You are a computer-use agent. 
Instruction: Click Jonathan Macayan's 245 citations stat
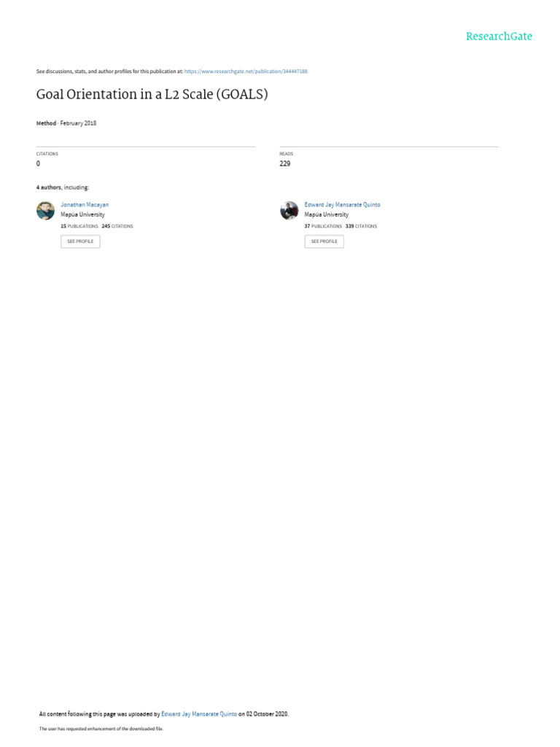click(117, 226)
